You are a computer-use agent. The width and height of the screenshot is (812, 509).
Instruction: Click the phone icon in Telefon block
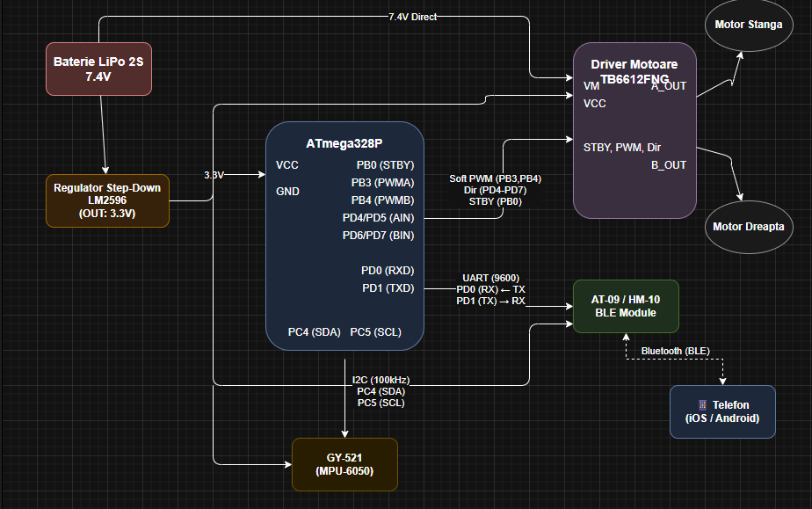702,405
